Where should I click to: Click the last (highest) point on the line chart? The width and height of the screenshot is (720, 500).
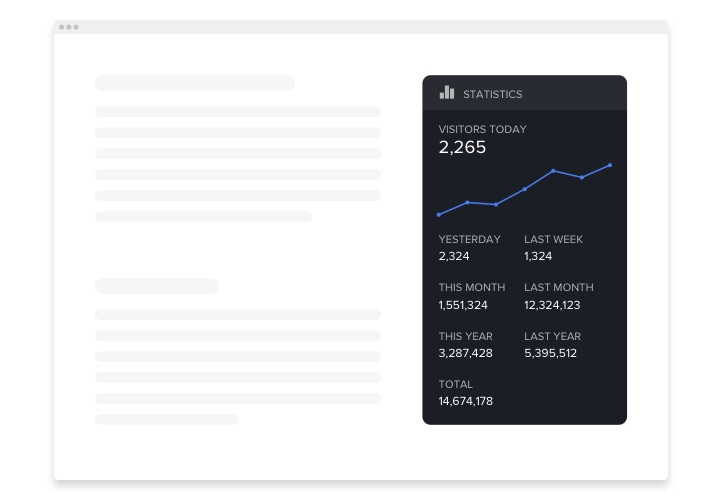pos(610,165)
